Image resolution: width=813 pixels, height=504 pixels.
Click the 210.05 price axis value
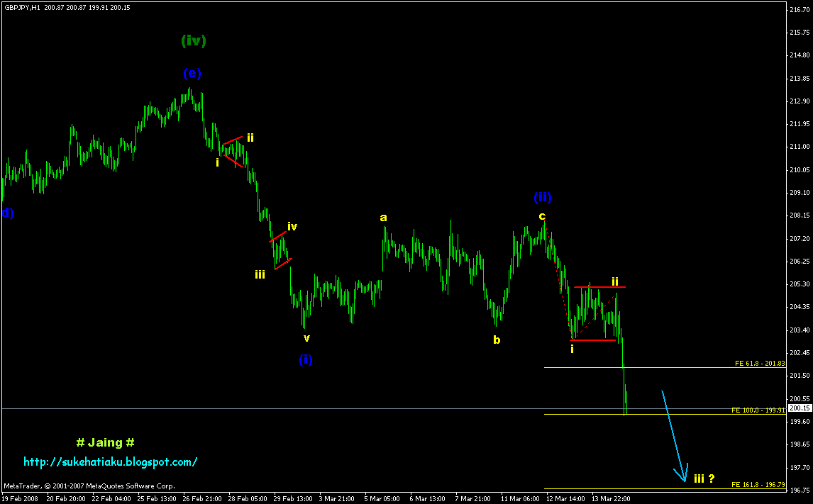(x=799, y=170)
